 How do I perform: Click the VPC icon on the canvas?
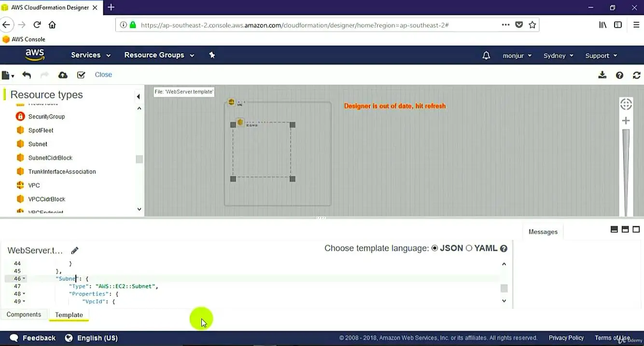tap(231, 102)
